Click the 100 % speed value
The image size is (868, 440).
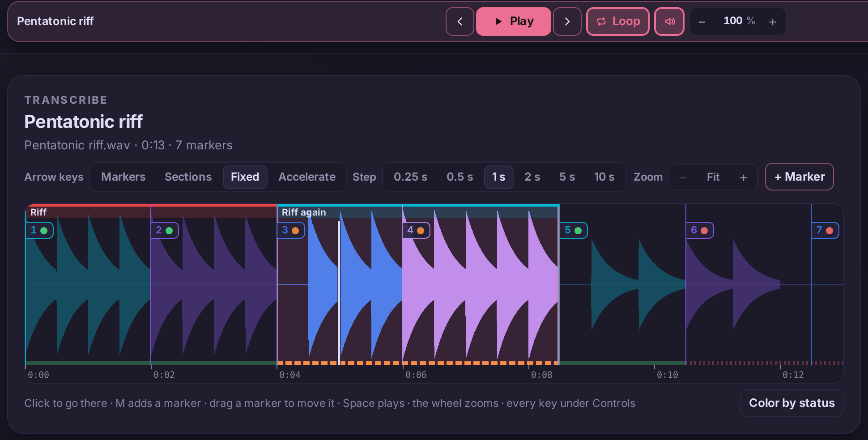click(x=739, y=21)
